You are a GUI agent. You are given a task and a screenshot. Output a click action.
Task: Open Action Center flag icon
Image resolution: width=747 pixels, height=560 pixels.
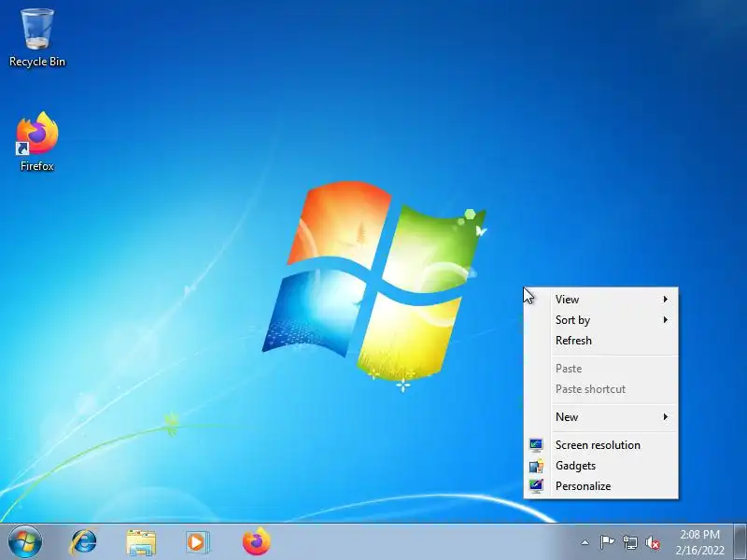pos(607,542)
